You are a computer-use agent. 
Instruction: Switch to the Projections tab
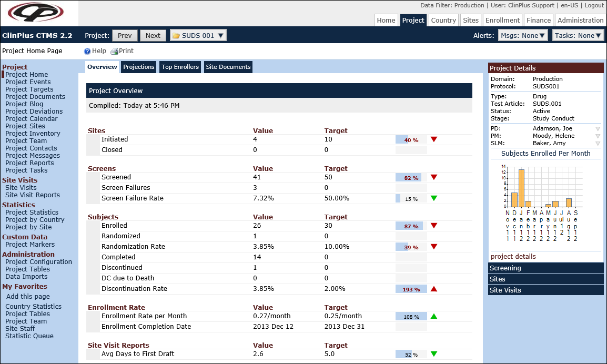pos(139,67)
